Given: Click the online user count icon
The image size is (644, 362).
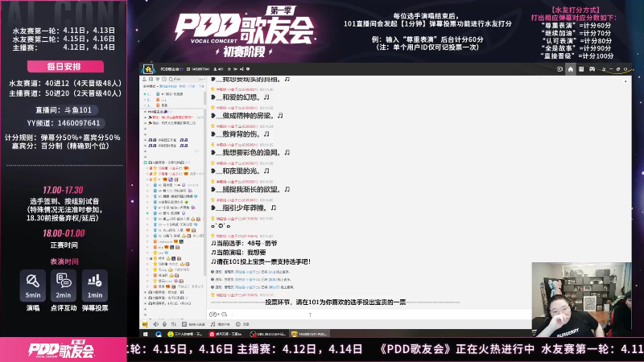Looking at the screenshot, I should tap(215, 69).
